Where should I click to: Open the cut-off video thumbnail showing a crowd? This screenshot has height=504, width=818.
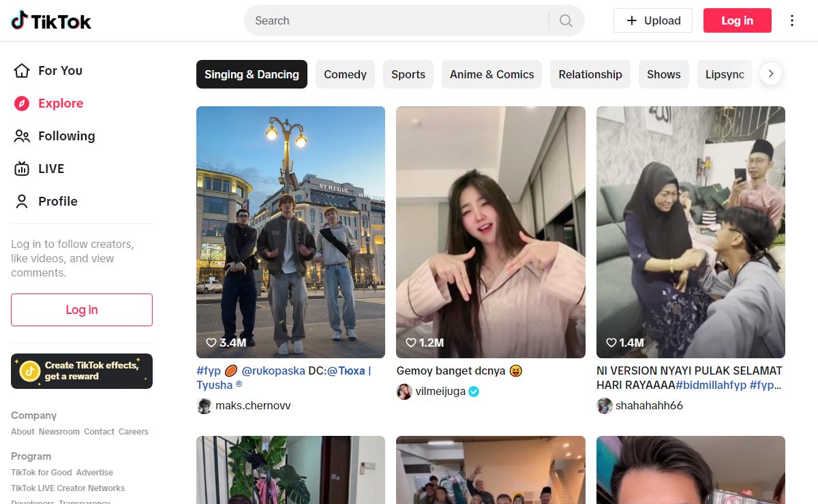[x=491, y=470]
